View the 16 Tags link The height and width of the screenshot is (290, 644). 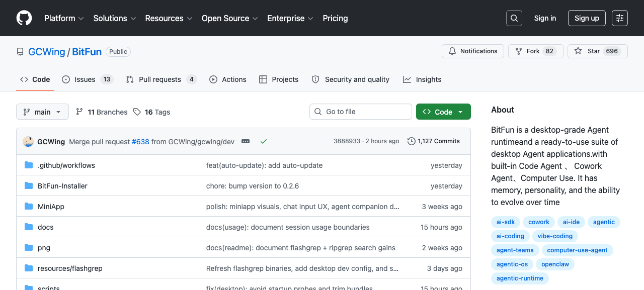[x=152, y=112]
